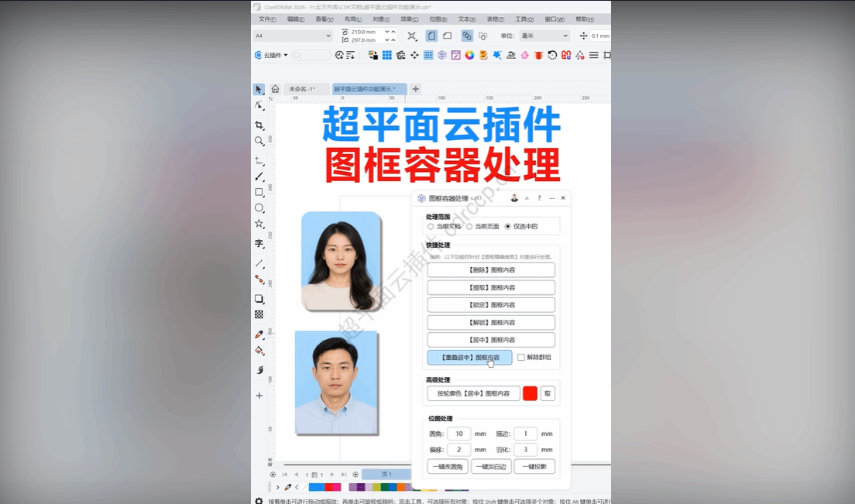855x504 pixels.
Task: Select the Shape edit tool
Action: [x=259, y=105]
